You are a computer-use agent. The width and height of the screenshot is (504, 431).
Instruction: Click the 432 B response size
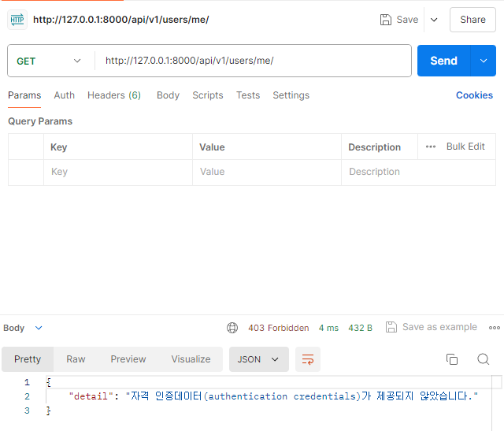pyautogui.click(x=361, y=328)
